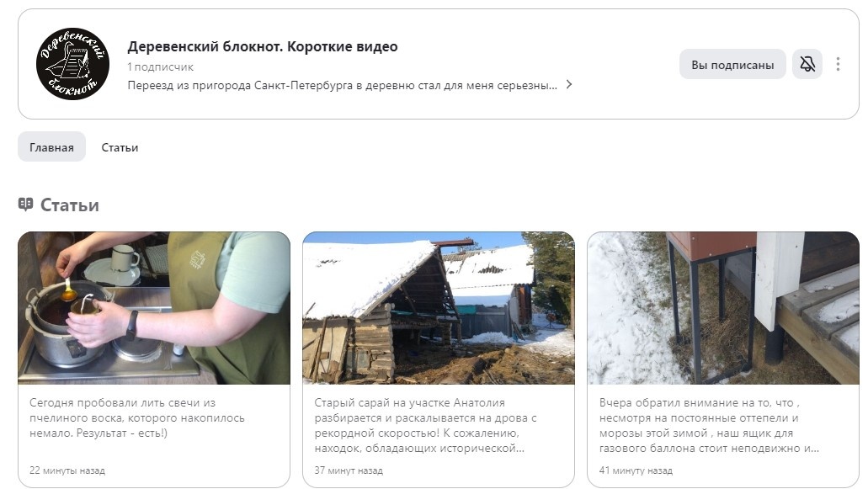Click the 22 минуты назад timestamp
The height and width of the screenshot is (489, 868).
[67, 470]
